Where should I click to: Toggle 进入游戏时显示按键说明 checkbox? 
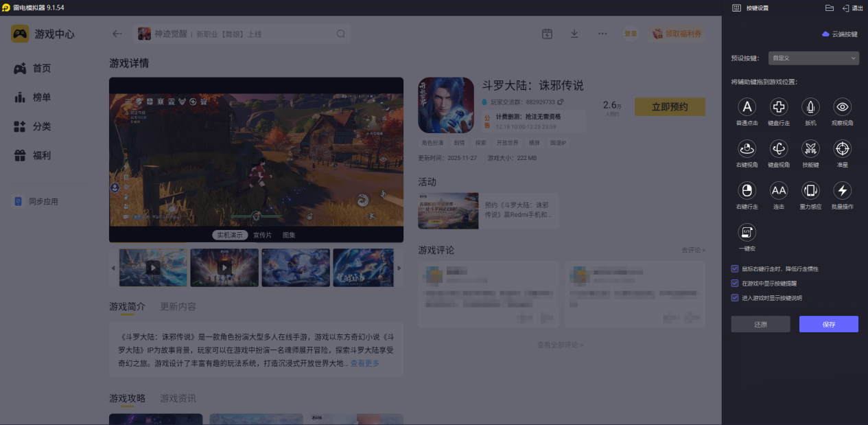(x=735, y=298)
